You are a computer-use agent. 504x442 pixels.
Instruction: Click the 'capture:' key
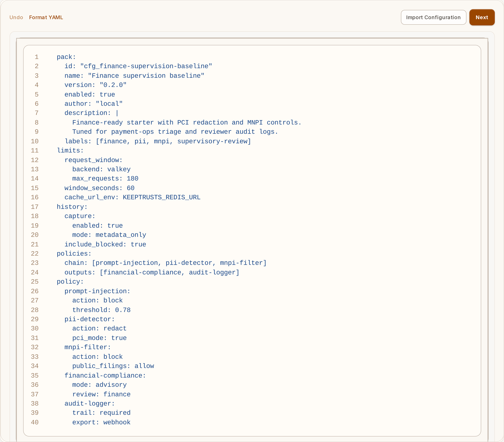(x=80, y=216)
